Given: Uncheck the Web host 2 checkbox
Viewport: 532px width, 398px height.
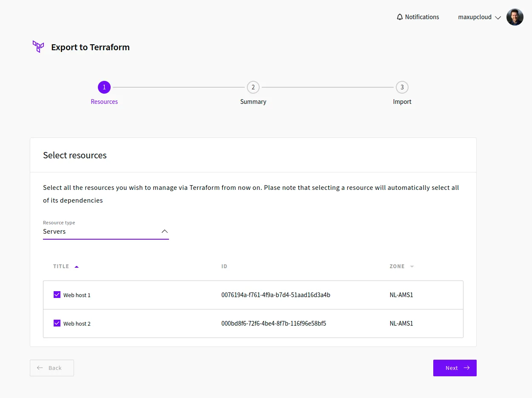Looking at the screenshot, I should [x=57, y=323].
